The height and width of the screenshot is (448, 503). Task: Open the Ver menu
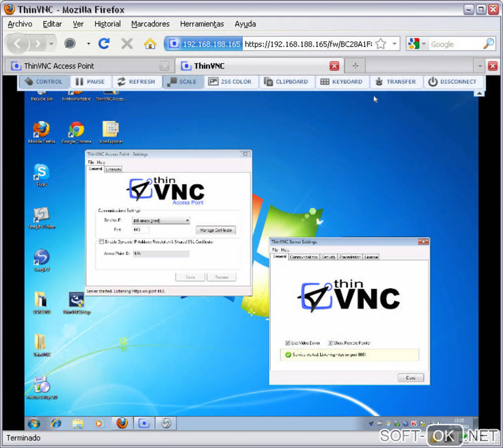coord(78,24)
